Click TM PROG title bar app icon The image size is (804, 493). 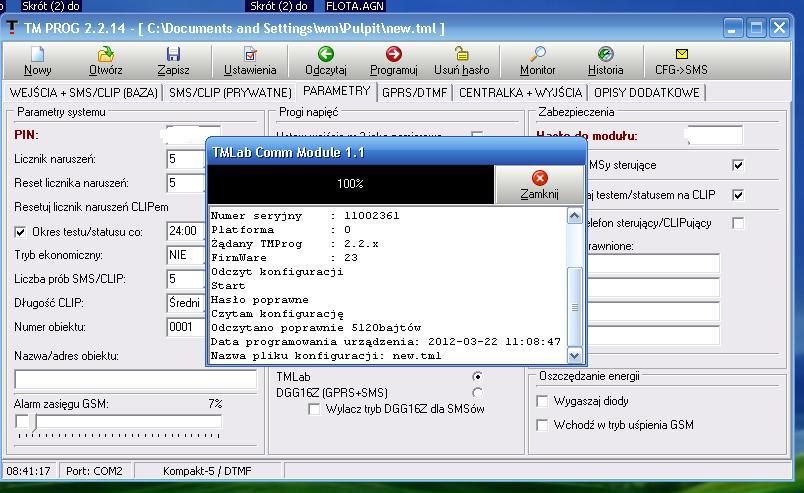click(x=11, y=28)
